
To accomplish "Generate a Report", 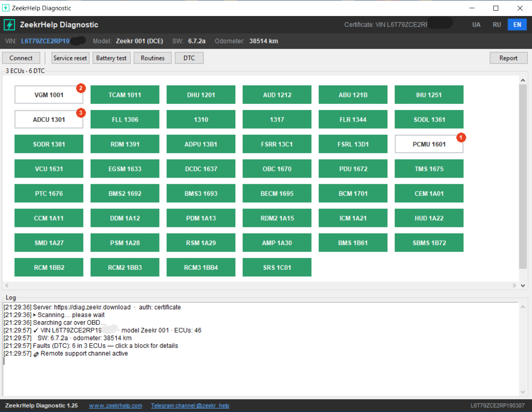I will point(509,58).
